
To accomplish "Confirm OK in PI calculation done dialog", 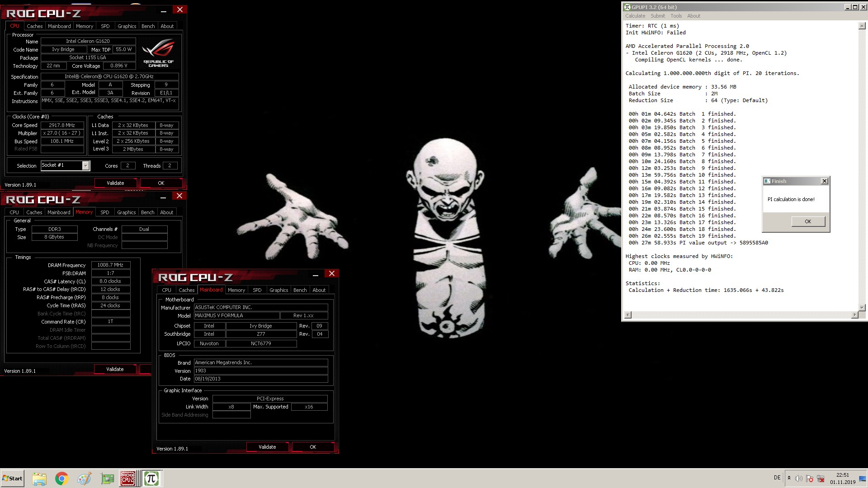I will [x=808, y=221].
